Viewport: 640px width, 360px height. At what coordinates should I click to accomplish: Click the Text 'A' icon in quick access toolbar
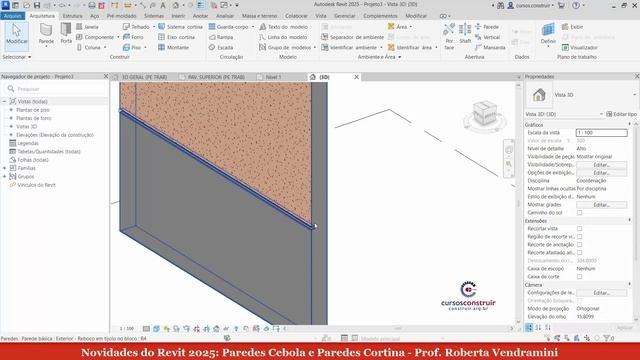click(x=163, y=5)
